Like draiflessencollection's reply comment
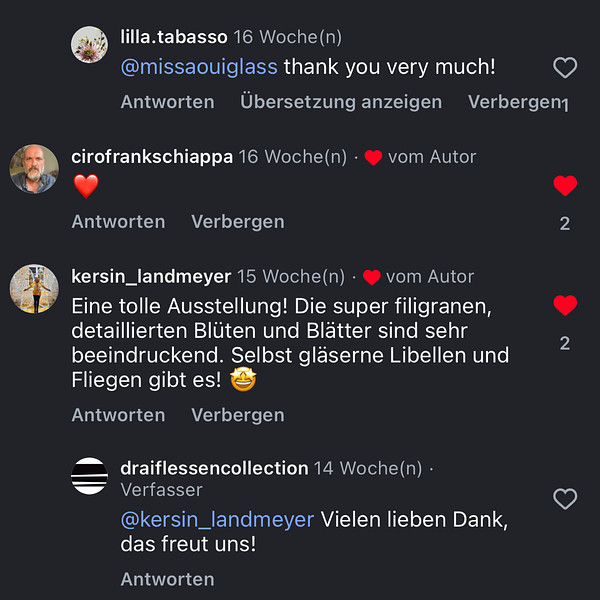 click(x=565, y=499)
